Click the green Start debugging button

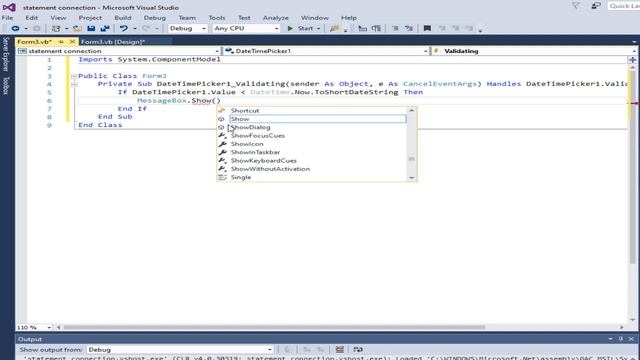point(300,29)
